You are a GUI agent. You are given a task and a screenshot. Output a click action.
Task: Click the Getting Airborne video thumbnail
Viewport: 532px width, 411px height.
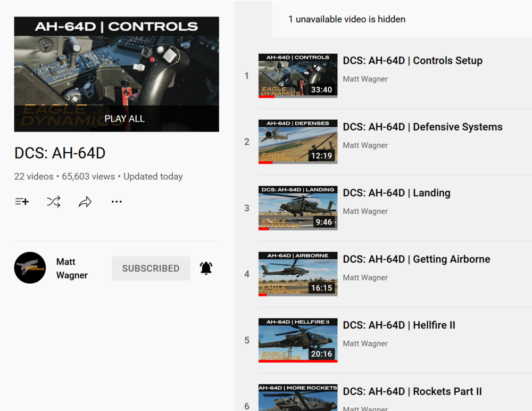(x=298, y=274)
